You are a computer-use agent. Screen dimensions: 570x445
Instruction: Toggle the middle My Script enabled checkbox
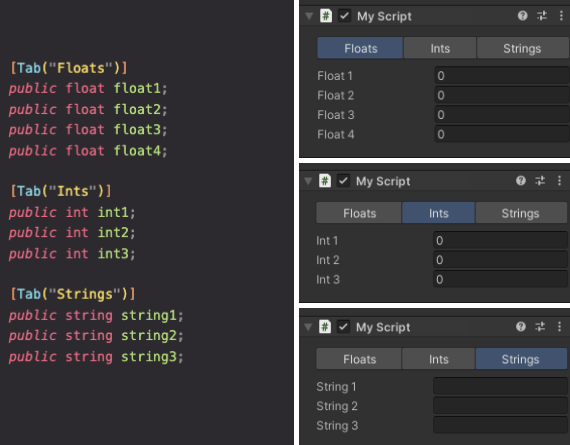tap(343, 181)
